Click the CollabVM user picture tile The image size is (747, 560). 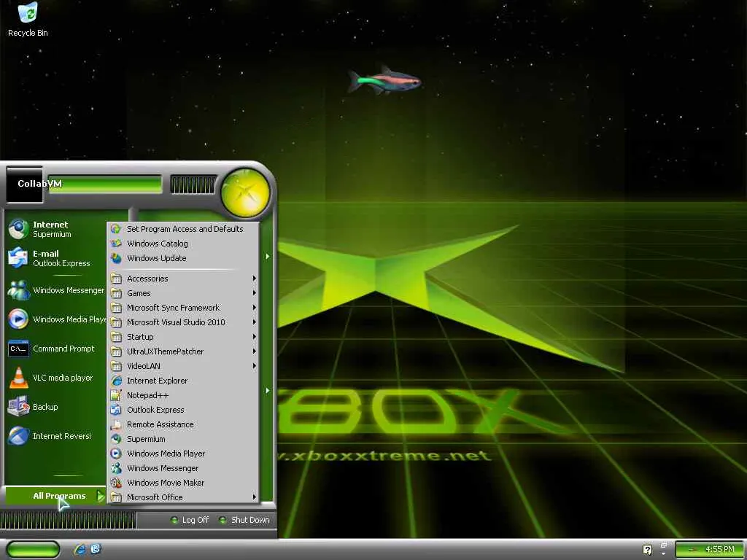[25, 184]
